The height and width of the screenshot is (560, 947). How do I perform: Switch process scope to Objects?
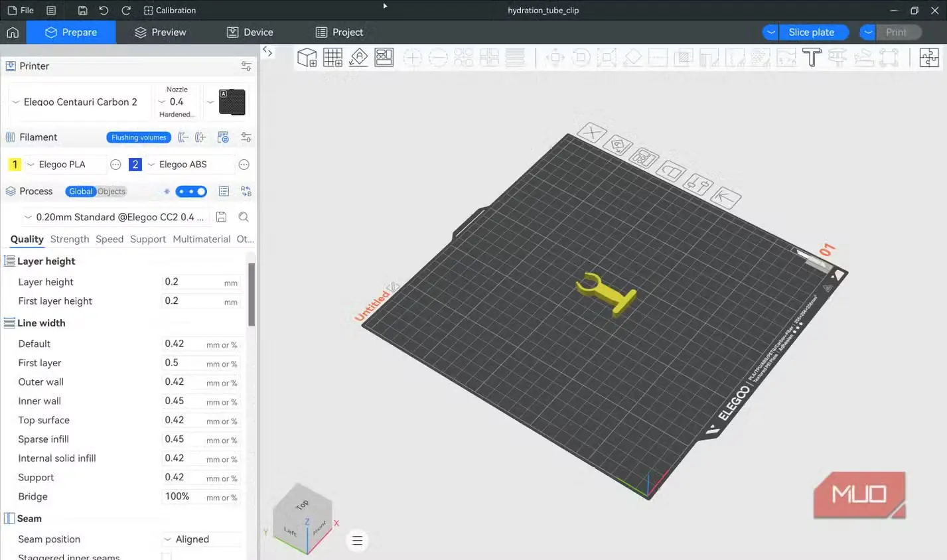[111, 191]
